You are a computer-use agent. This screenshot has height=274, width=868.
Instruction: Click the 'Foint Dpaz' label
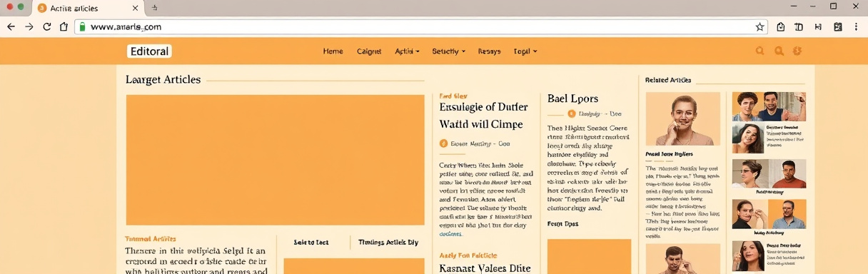click(563, 224)
